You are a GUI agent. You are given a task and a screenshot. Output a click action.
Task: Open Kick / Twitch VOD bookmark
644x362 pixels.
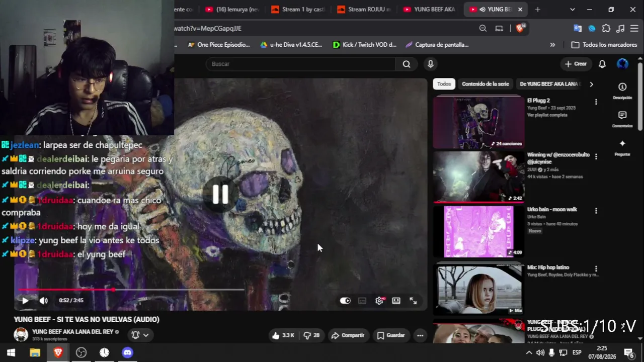[365, 45]
